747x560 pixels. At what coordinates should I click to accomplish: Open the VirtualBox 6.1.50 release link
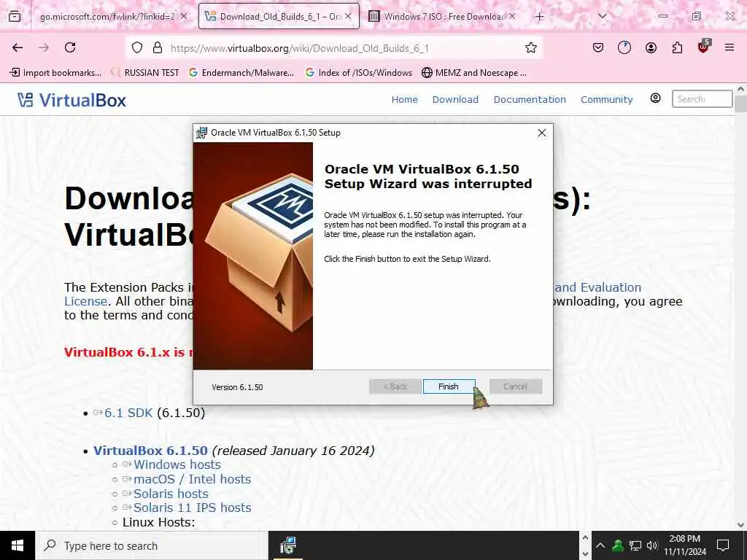pyautogui.click(x=150, y=451)
